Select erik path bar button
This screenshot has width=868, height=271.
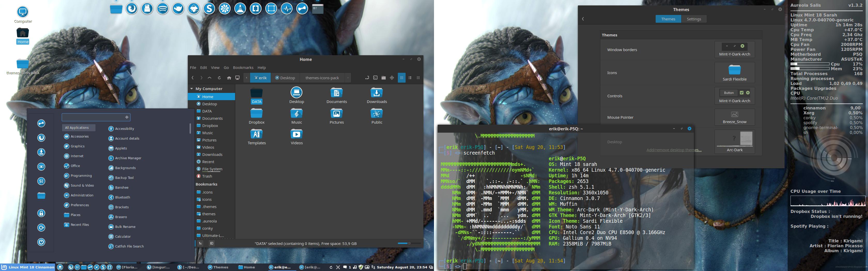[260, 78]
